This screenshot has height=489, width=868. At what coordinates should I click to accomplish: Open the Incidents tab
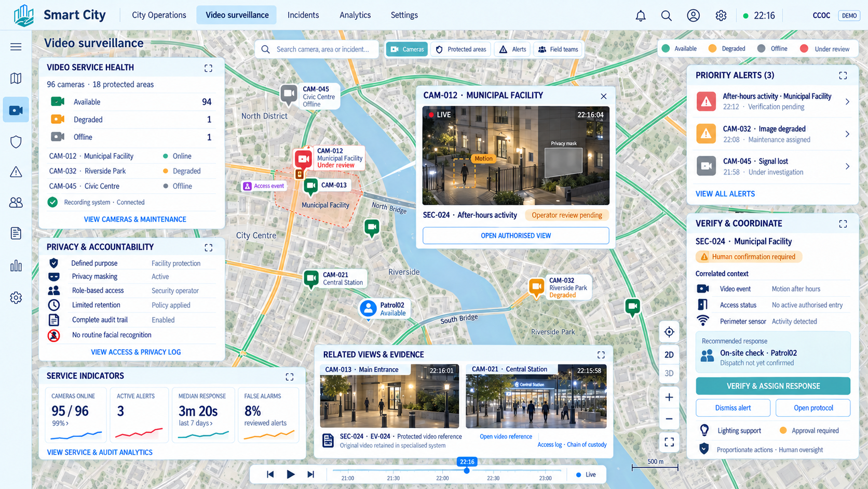tap(303, 15)
